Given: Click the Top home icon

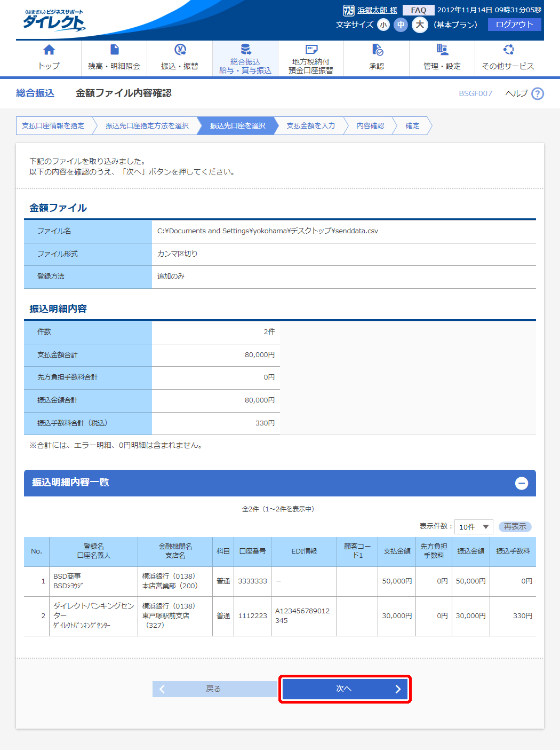Looking at the screenshot, I should pos(49,50).
